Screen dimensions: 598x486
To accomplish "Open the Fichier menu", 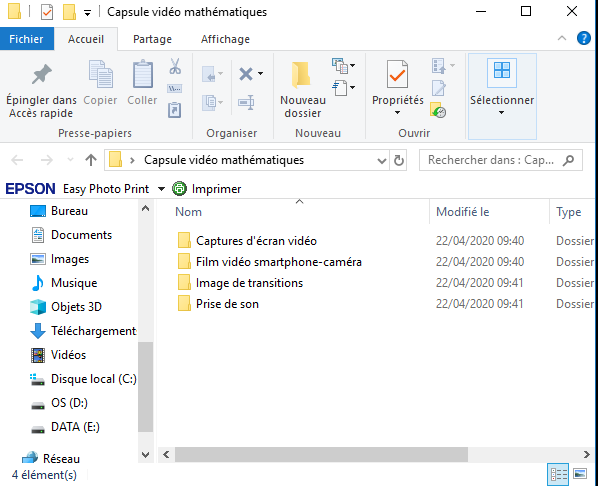I will pos(26,39).
